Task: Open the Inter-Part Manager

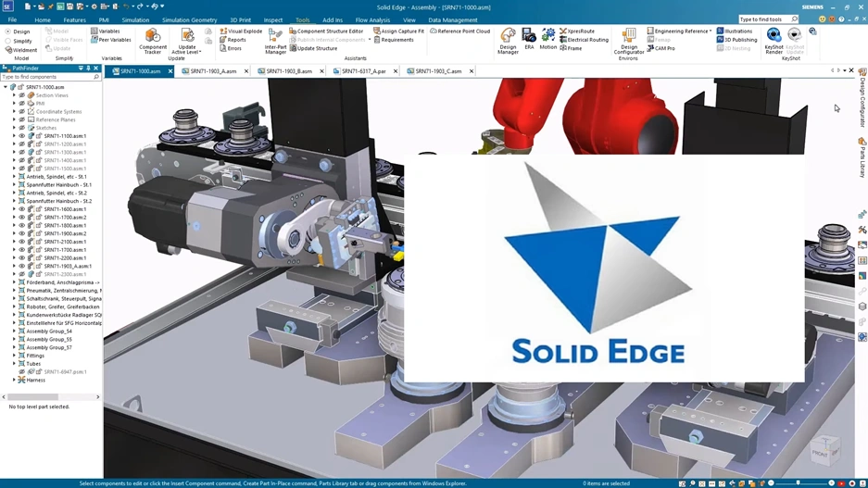Action: click(x=275, y=42)
